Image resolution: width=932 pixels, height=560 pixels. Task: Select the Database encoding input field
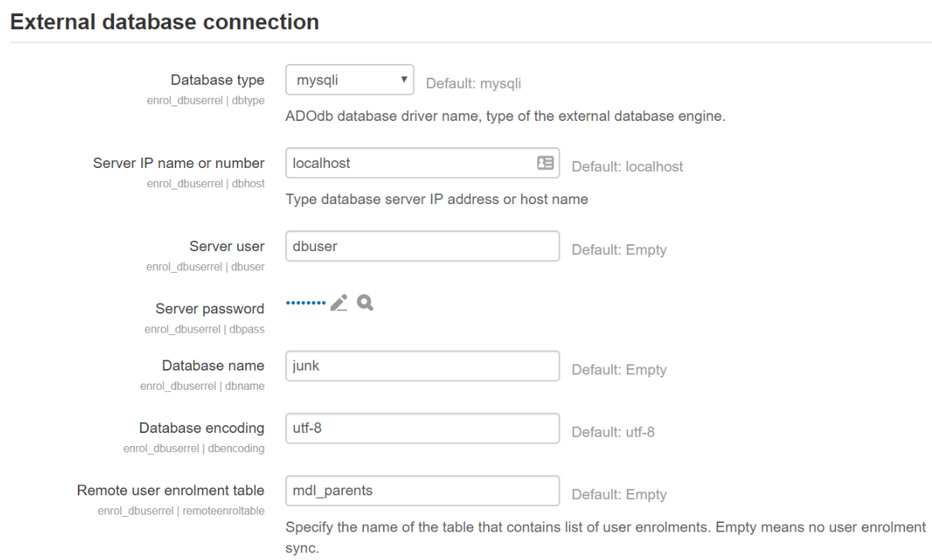click(422, 428)
